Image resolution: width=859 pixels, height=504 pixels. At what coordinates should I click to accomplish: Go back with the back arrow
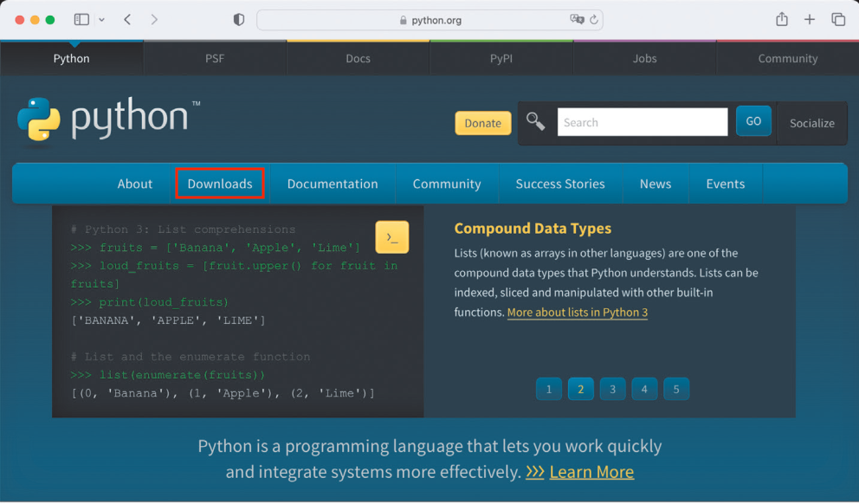tap(127, 20)
